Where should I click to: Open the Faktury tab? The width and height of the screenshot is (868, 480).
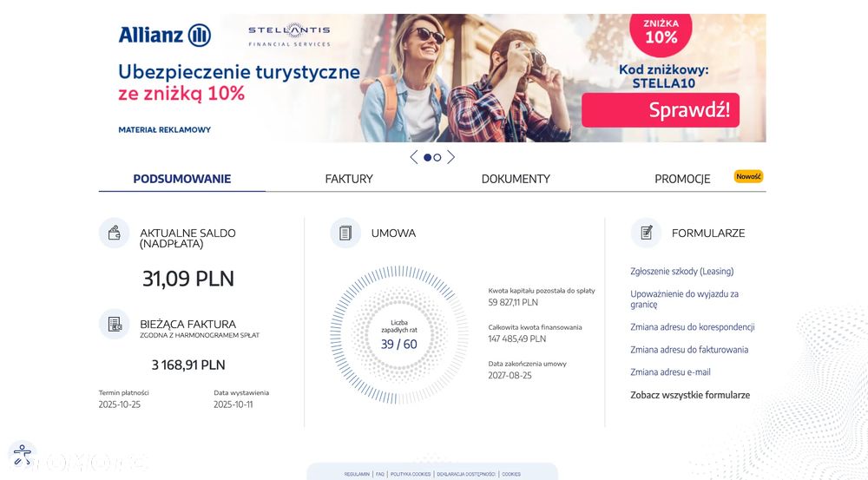click(x=349, y=179)
